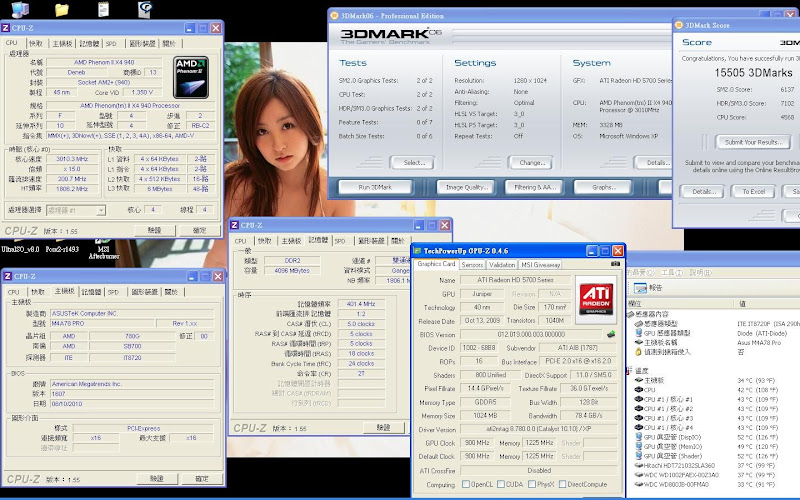
Task: Click Submit Your Results... button
Action: coord(753,142)
